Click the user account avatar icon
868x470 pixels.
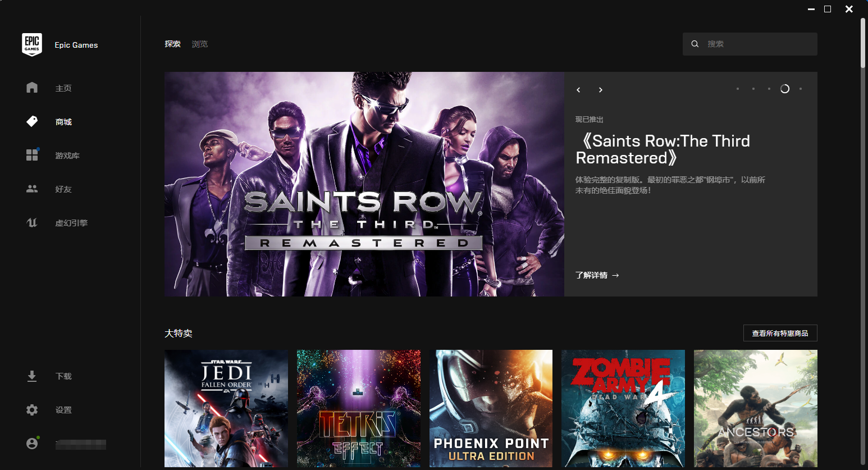[32, 444]
